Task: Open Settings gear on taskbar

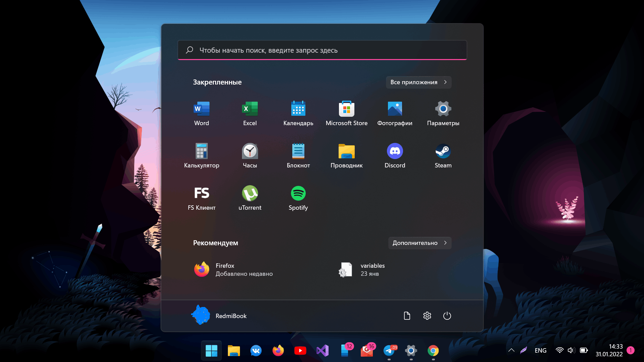Action: (x=411, y=351)
